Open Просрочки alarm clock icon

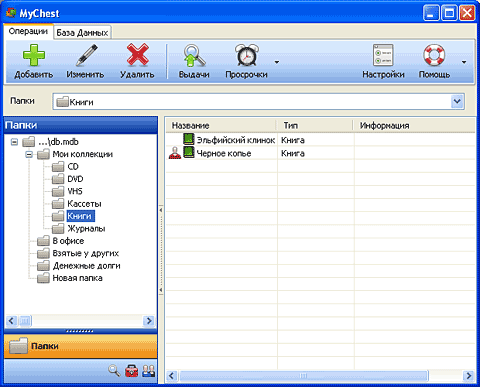(x=247, y=55)
